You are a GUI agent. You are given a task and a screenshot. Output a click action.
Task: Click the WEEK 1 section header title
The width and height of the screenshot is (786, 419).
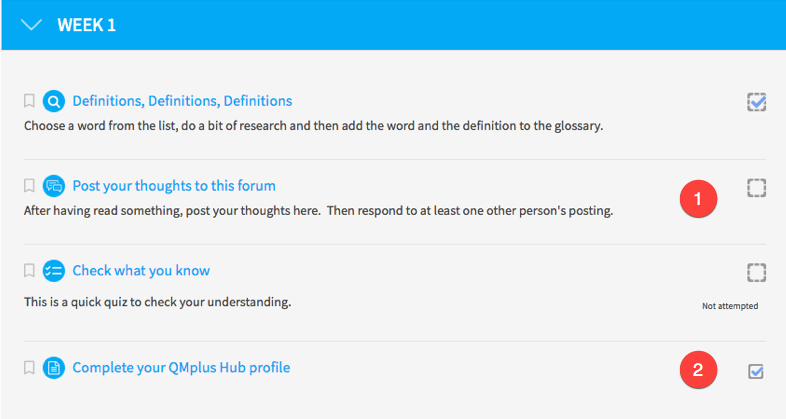[x=86, y=25]
